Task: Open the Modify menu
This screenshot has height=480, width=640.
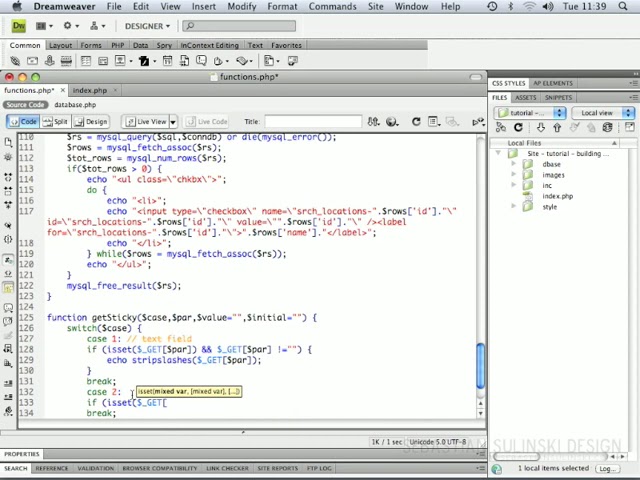Action: pos(242,7)
